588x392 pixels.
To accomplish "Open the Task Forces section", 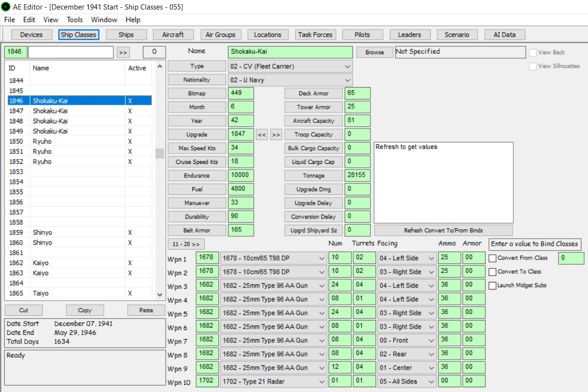I will (315, 35).
